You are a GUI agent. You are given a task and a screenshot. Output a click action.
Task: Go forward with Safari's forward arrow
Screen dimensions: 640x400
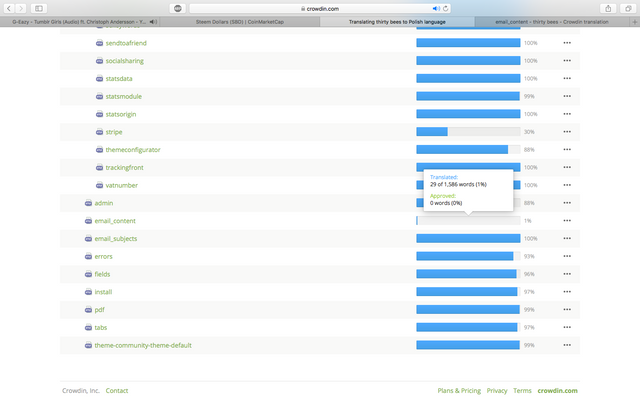21,8
